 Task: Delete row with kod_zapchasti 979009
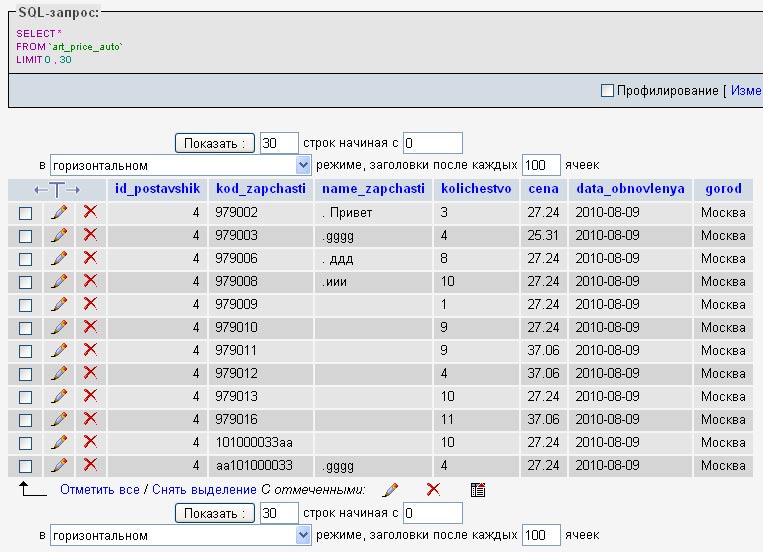point(90,304)
